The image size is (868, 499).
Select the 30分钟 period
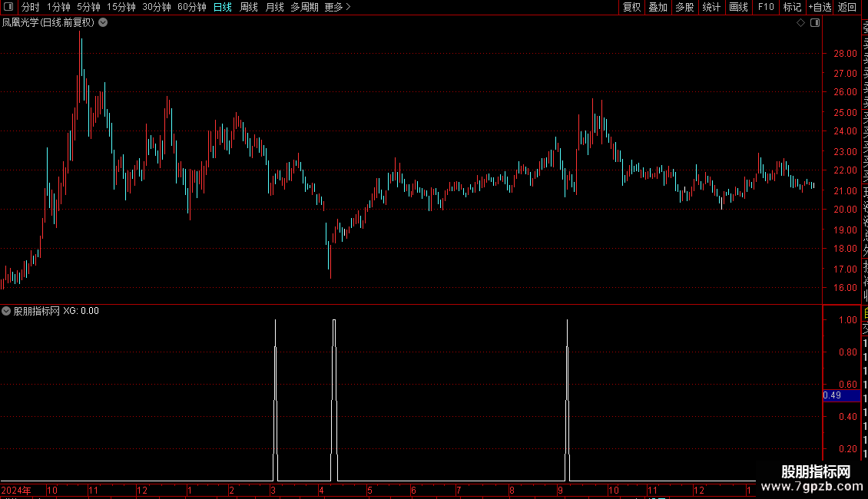tap(157, 7)
